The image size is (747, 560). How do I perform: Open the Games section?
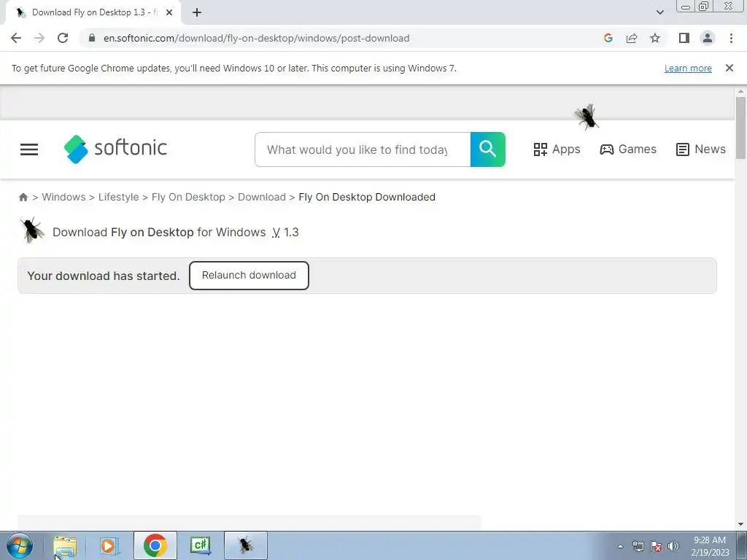point(628,149)
